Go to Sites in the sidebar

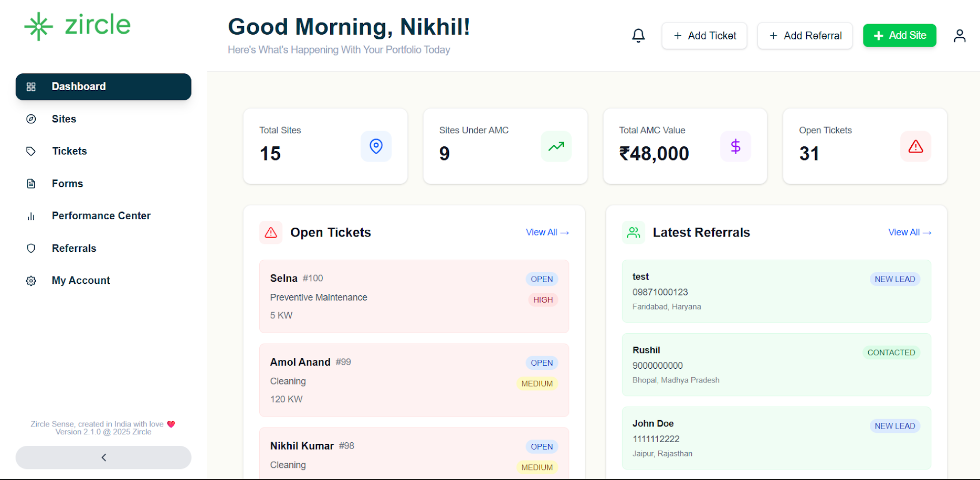tap(103, 119)
